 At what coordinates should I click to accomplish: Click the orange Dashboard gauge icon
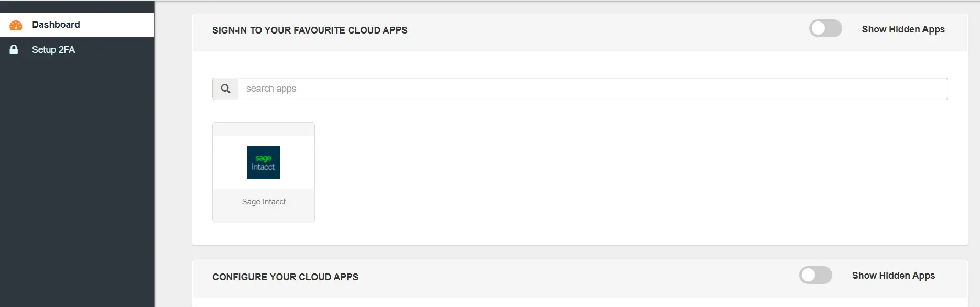16,25
